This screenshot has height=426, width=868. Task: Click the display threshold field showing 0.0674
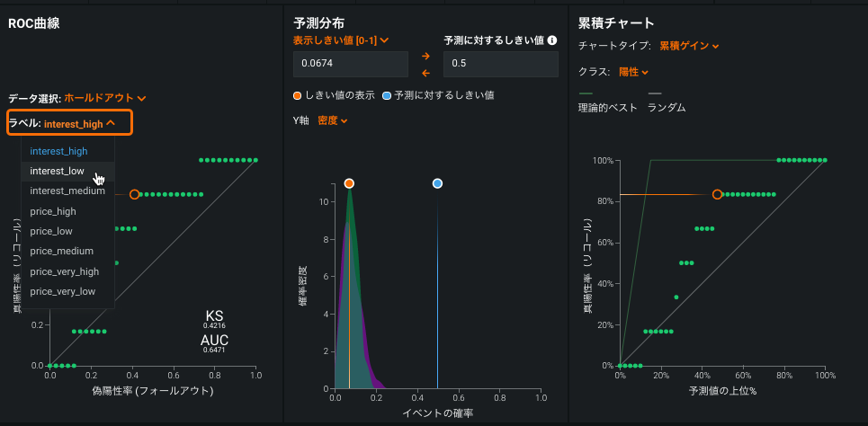click(350, 64)
